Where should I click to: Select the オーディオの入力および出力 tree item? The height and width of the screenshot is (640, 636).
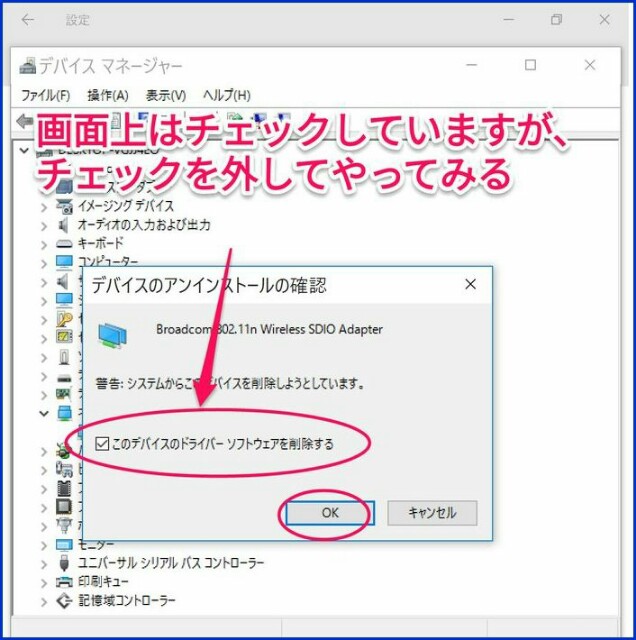[x=144, y=225]
